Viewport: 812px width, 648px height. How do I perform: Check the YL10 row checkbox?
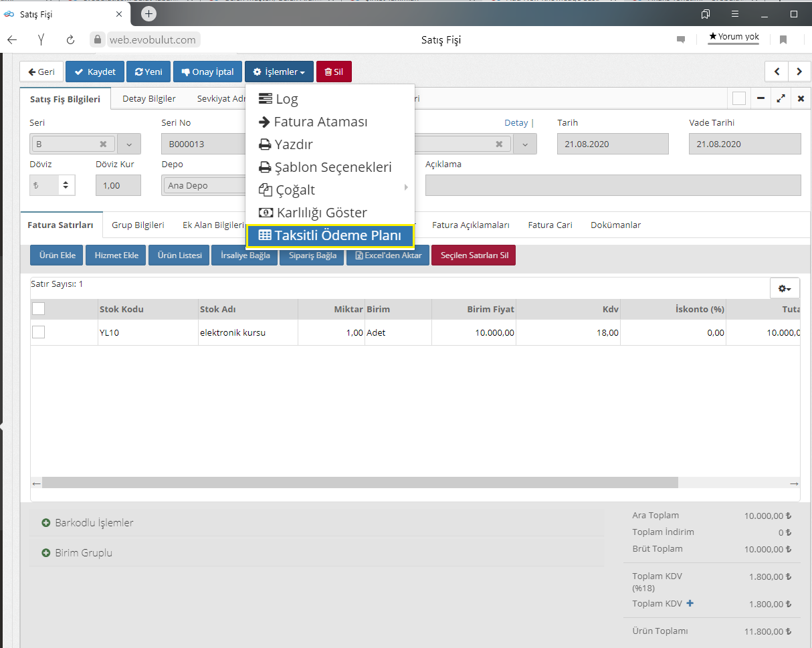39,332
